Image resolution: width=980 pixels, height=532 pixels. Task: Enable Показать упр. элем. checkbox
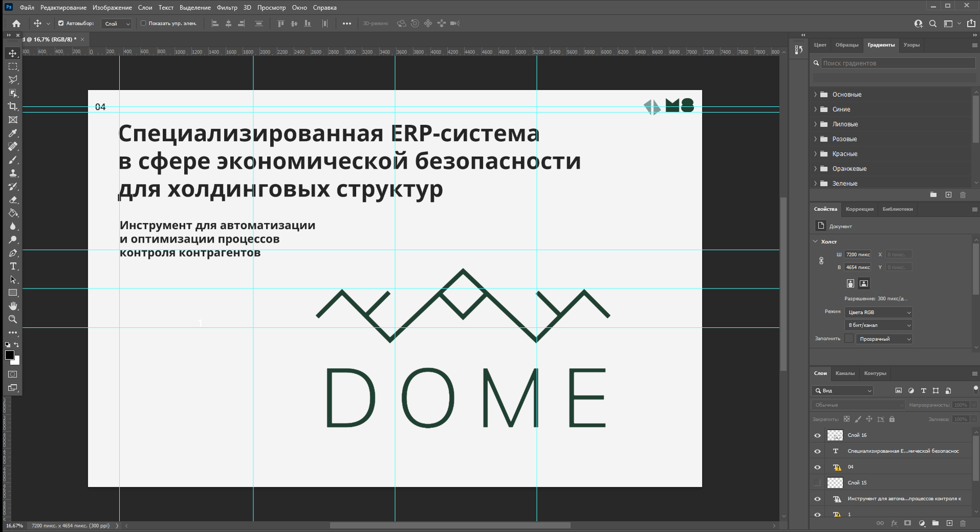(143, 24)
